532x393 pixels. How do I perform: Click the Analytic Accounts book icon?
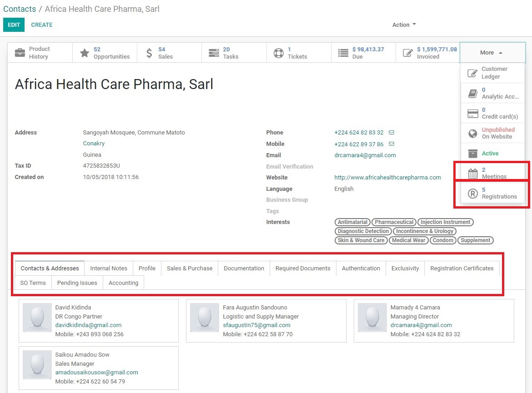click(472, 93)
